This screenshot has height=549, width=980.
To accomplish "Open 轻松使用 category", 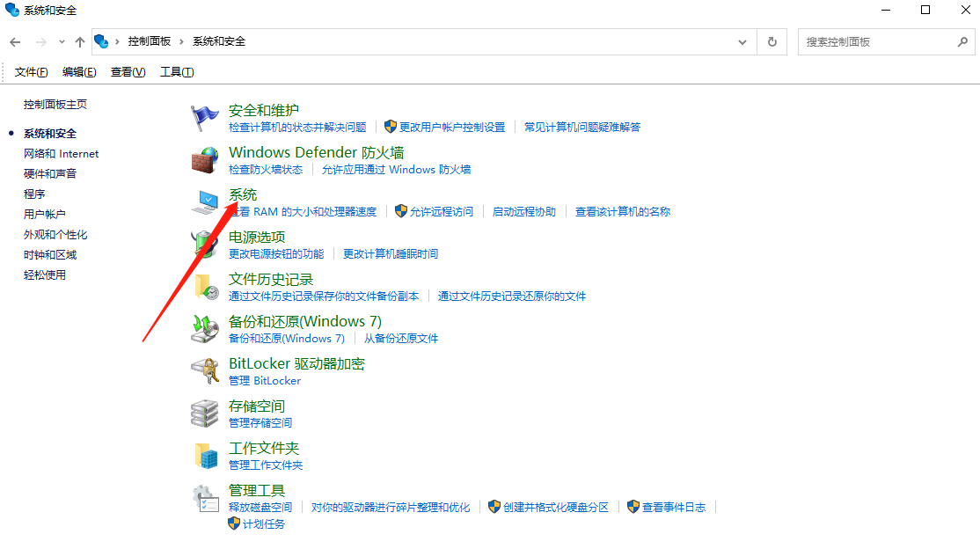I will pyautogui.click(x=44, y=274).
